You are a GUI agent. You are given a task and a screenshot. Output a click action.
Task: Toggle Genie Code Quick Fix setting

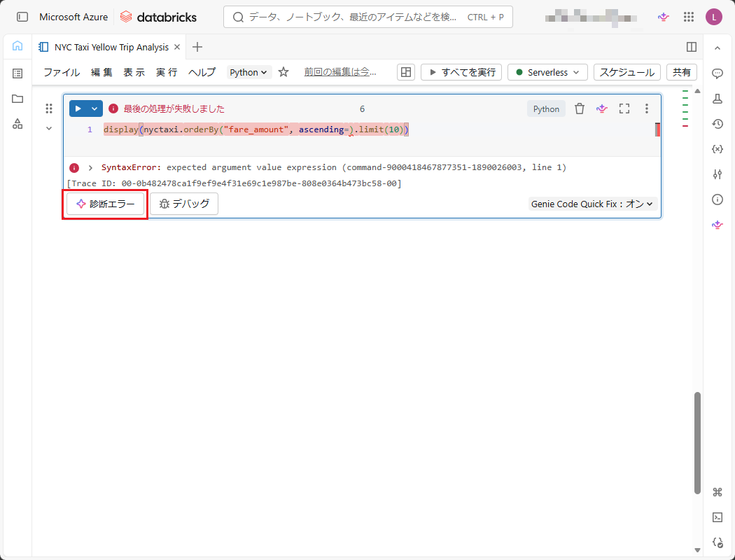coord(592,204)
